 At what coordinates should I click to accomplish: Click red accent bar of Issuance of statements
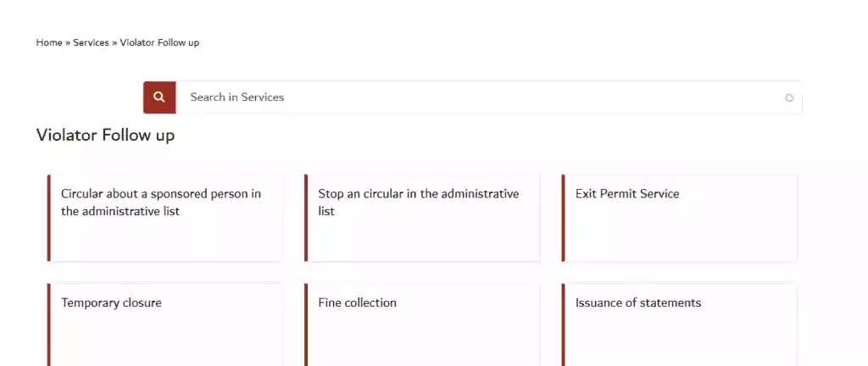pyautogui.click(x=563, y=324)
